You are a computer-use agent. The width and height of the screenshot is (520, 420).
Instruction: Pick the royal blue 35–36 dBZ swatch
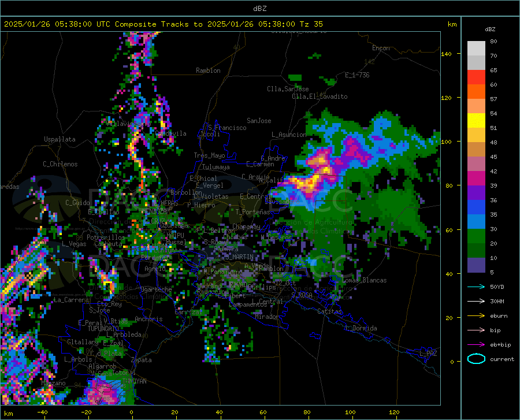(476, 207)
